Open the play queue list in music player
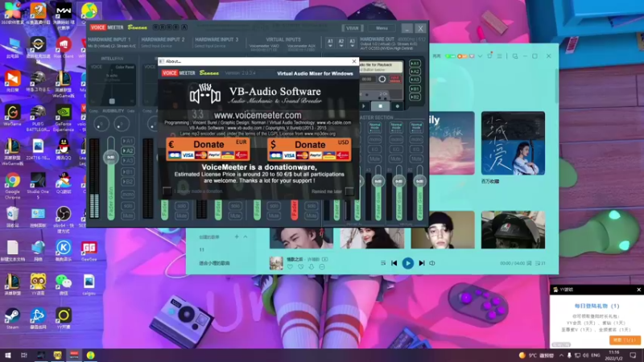 point(540,263)
